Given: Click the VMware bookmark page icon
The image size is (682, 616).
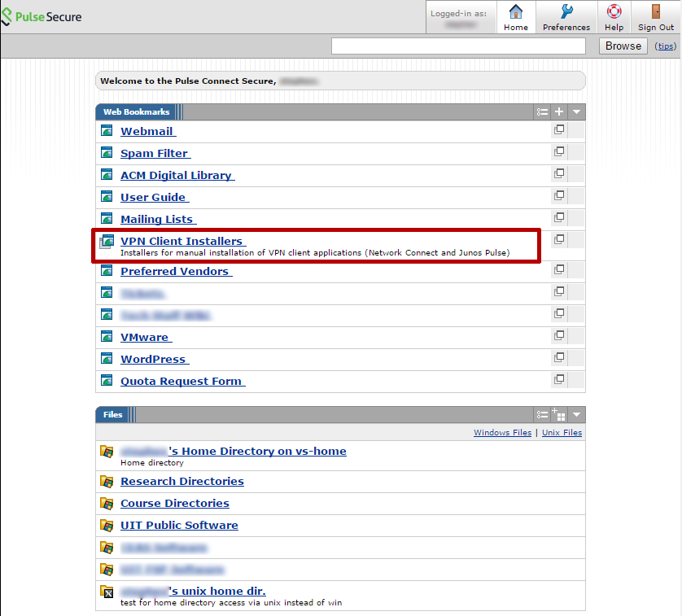Looking at the screenshot, I should click(107, 336).
